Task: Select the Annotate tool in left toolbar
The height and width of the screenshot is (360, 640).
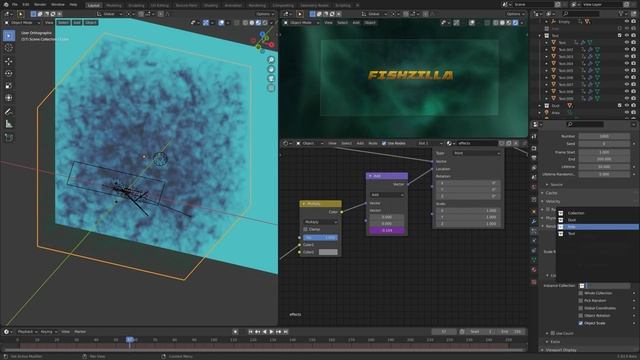Action: point(9,111)
